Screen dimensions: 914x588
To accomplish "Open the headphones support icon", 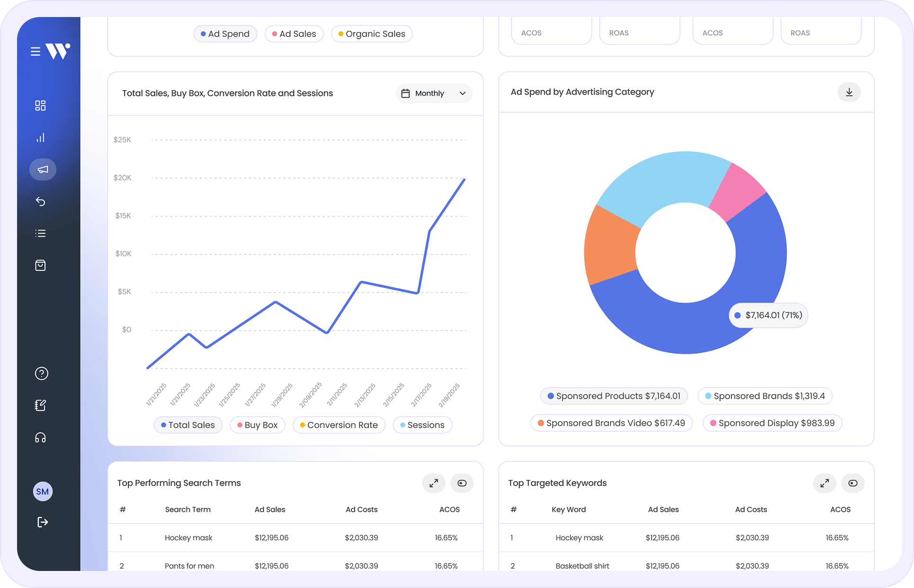I will pyautogui.click(x=40, y=437).
